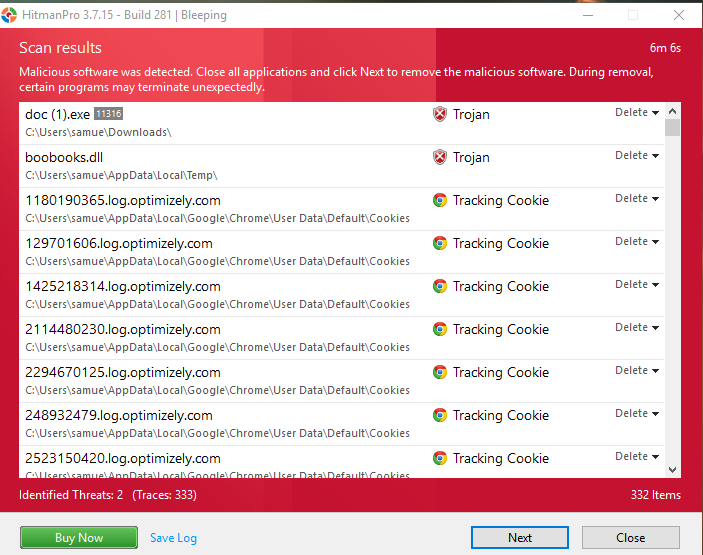This screenshot has height=555, width=703.
Task: Click Chrome icon beside 2294670125.log.optimizely.com
Action: coord(439,372)
